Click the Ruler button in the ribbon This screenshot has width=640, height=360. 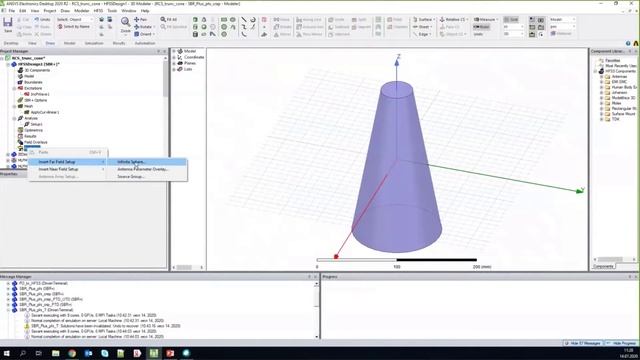[x=482, y=27]
